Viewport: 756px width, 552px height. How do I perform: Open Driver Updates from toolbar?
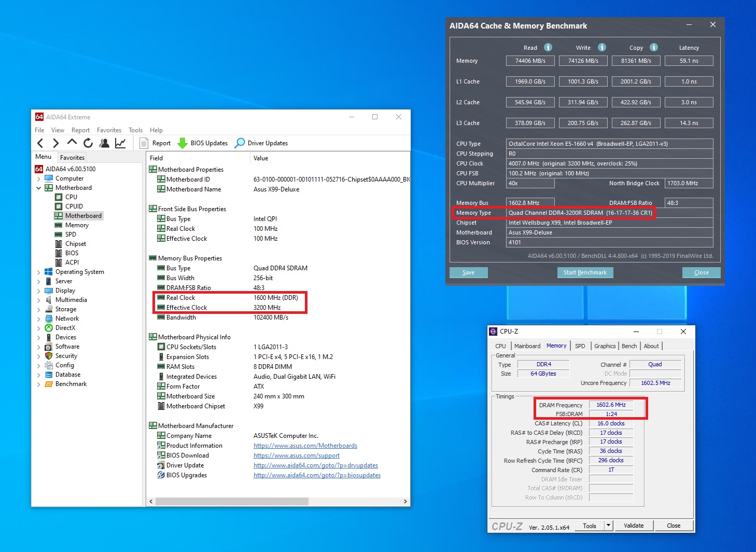[x=261, y=143]
